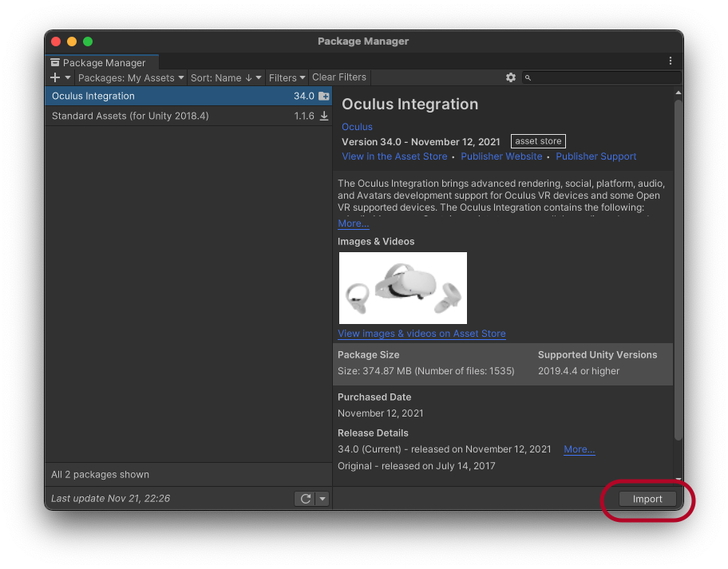The height and width of the screenshot is (569, 728).
Task: Click View in the Asset Store link
Action: pyautogui.click(x=394, y=156)
